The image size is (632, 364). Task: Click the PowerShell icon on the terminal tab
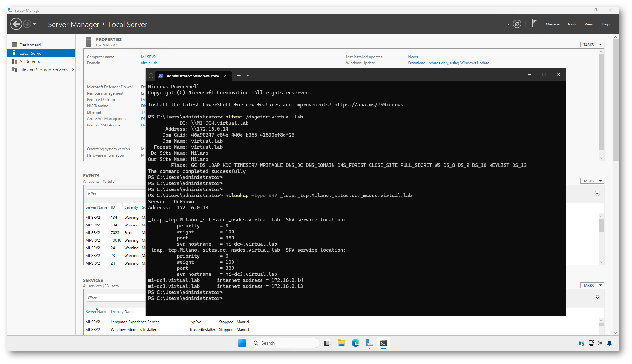click(161, 76)
